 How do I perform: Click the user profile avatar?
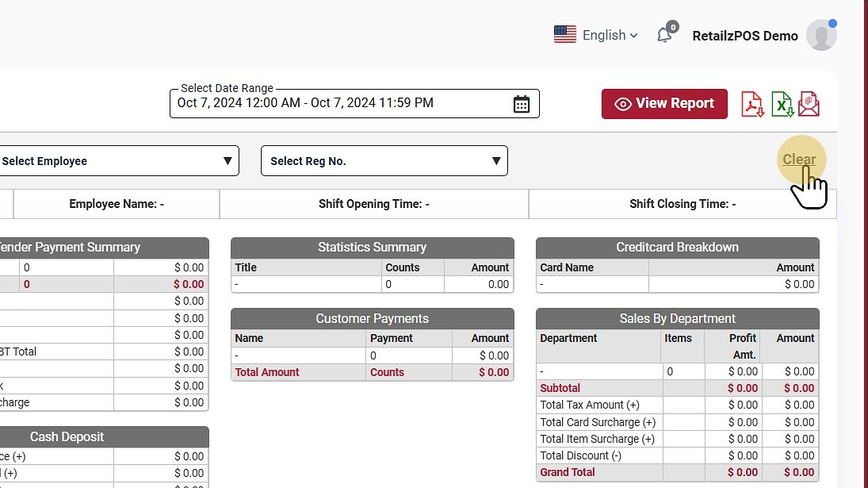click(820, 35)
